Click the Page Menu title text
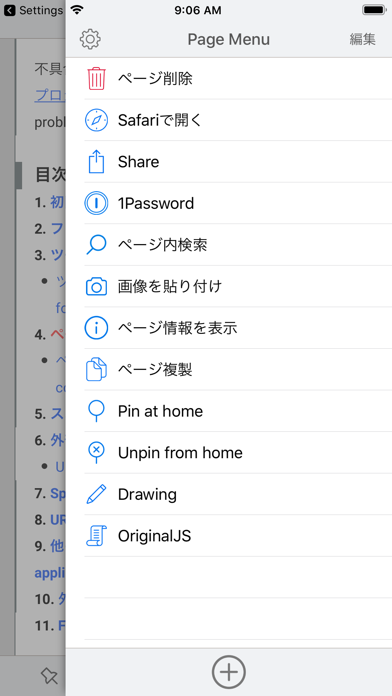 229,40
